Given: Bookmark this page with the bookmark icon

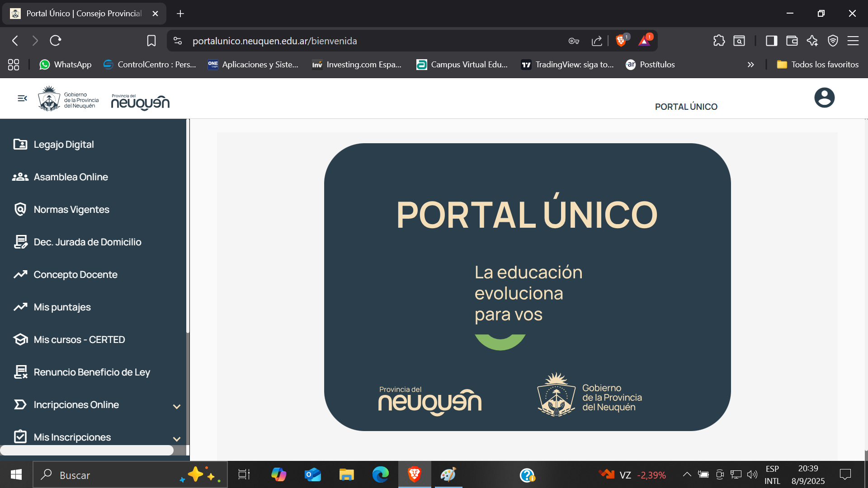Looking at the screenshot, I should (x=151, y=41).
